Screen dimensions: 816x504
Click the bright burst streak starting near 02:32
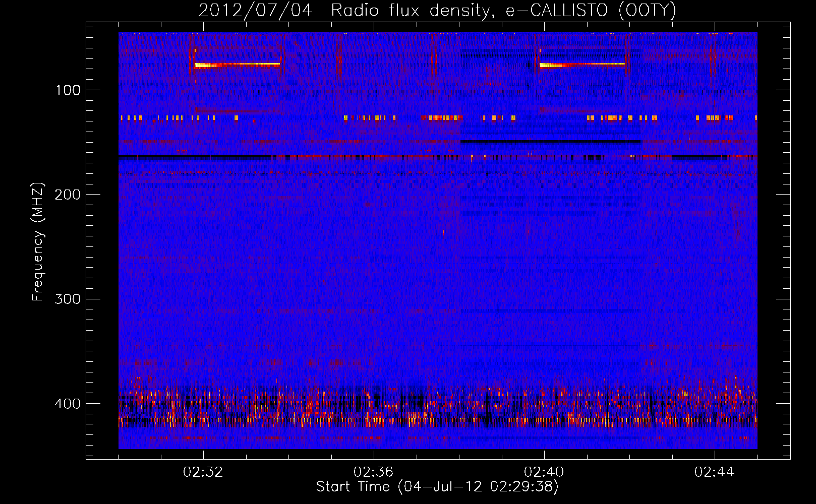(x=237, y=65)
